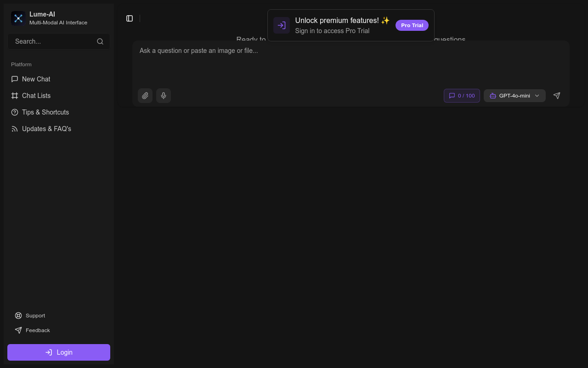Image resolution: width=588 pixels, height=368 pixels.
Task: Click the Lume-AI logo icon
Action: 18,18
